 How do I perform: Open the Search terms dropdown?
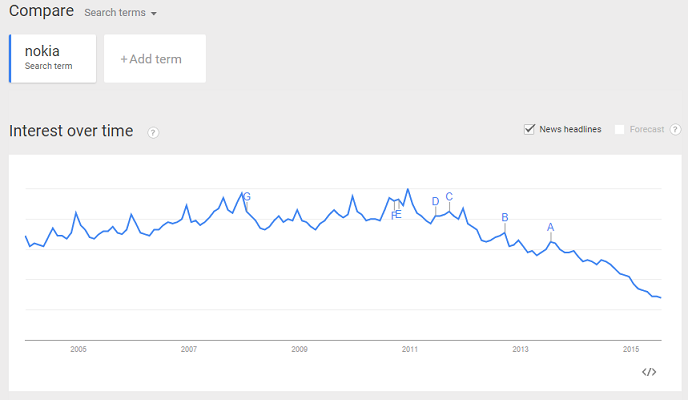[121, 13]
